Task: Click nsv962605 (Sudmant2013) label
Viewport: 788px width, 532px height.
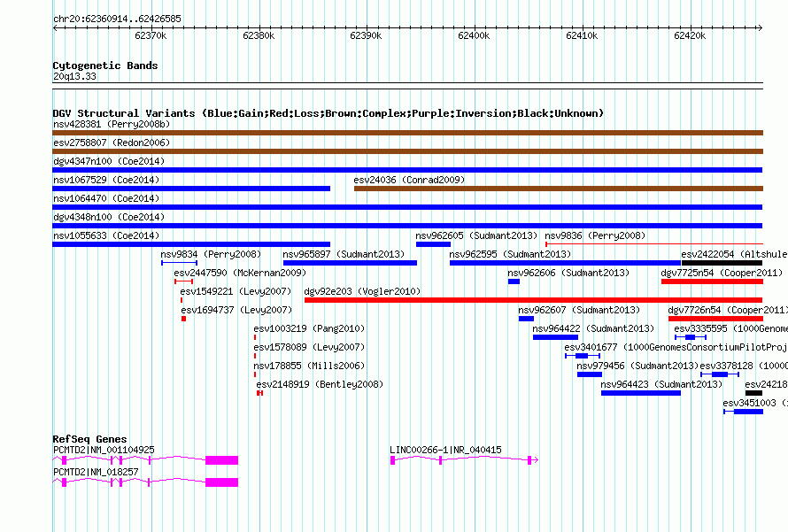Action: [x=476, y=235]
